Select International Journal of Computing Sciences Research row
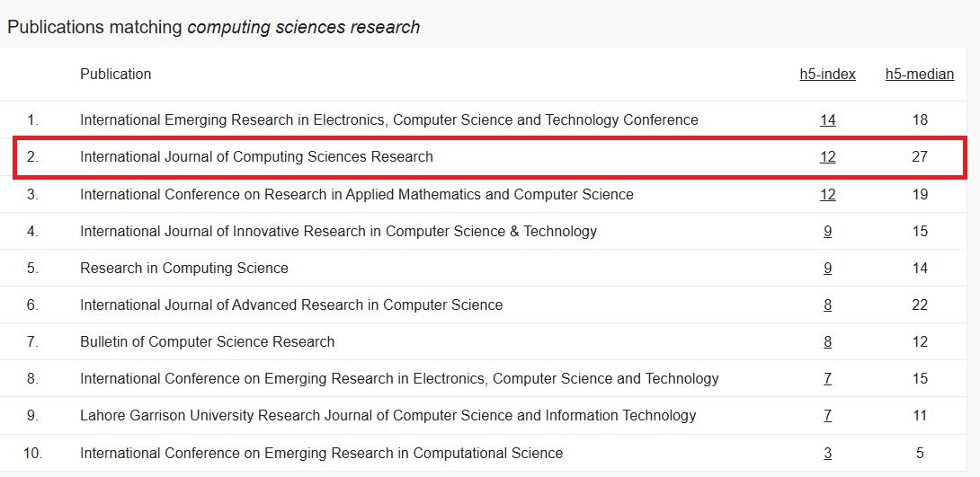 (x=490, y=156)
